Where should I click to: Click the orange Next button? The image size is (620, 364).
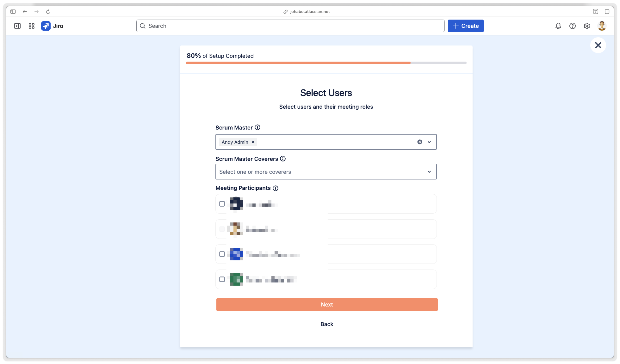(x=327, y=305)
